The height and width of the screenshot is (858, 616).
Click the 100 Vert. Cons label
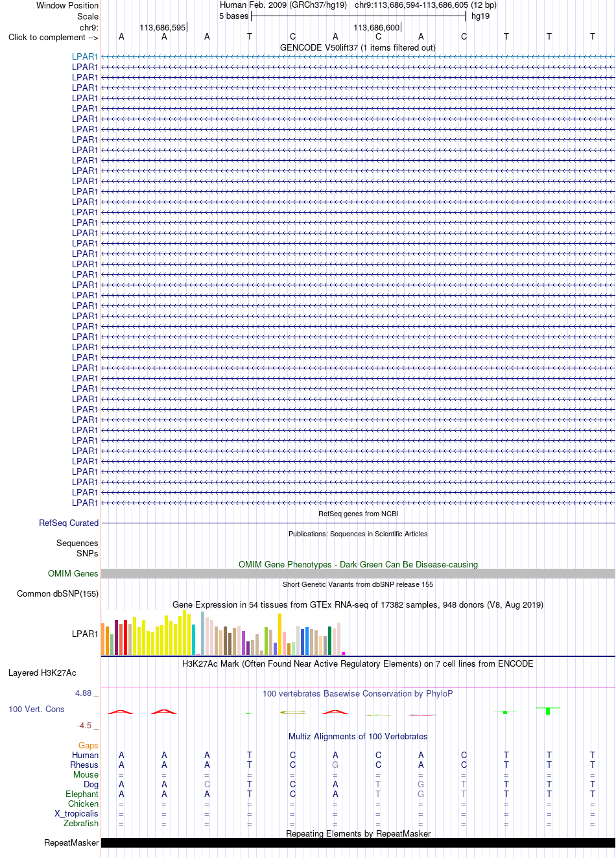tap(36, 709)
